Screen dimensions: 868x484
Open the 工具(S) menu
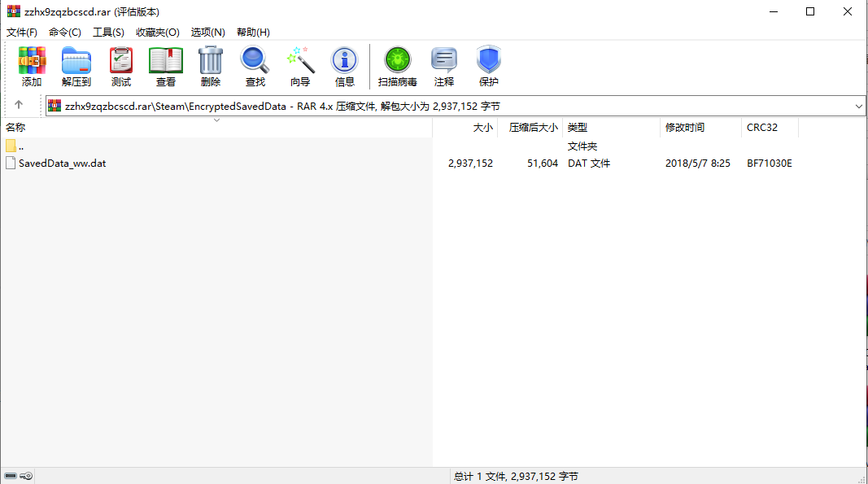[x=108, y=32]
